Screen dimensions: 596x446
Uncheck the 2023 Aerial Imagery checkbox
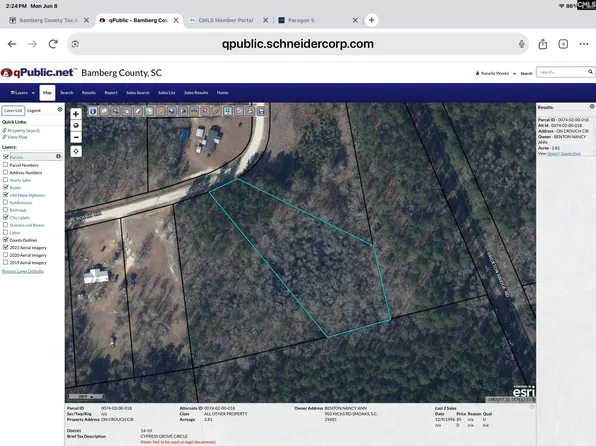6,247
